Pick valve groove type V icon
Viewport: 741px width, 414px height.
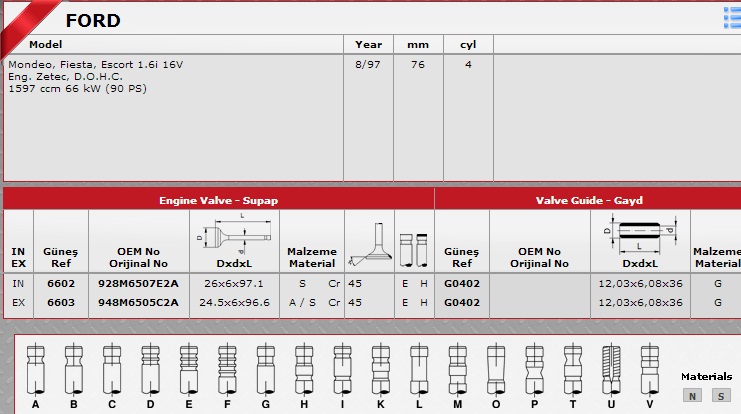[650, 369]
